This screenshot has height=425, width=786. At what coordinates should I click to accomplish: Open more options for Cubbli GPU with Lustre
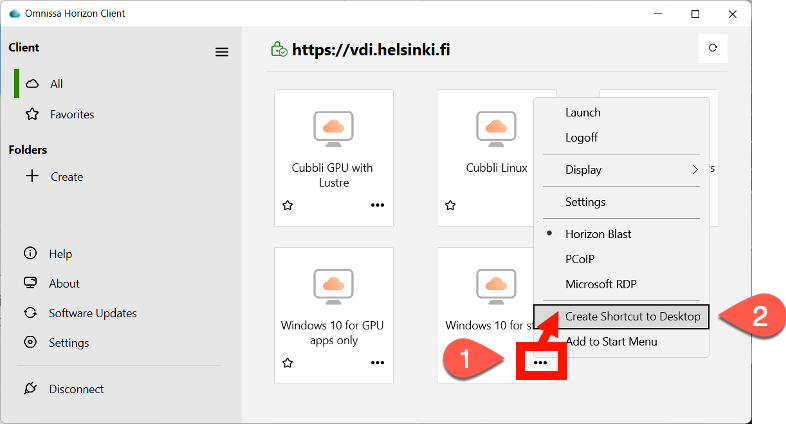[377, 205]
